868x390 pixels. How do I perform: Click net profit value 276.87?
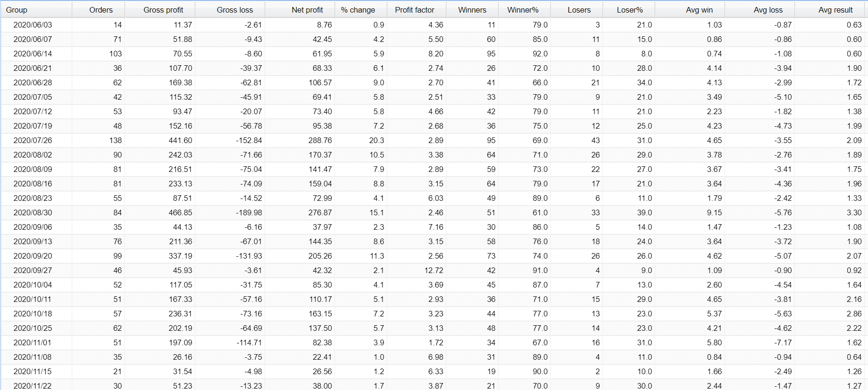[320, 212]
